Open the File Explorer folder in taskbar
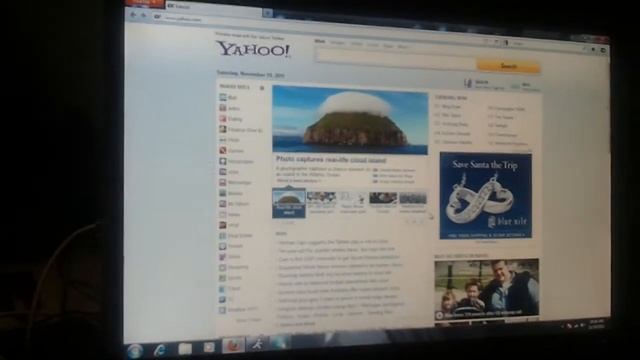 [x=185, y=348]
